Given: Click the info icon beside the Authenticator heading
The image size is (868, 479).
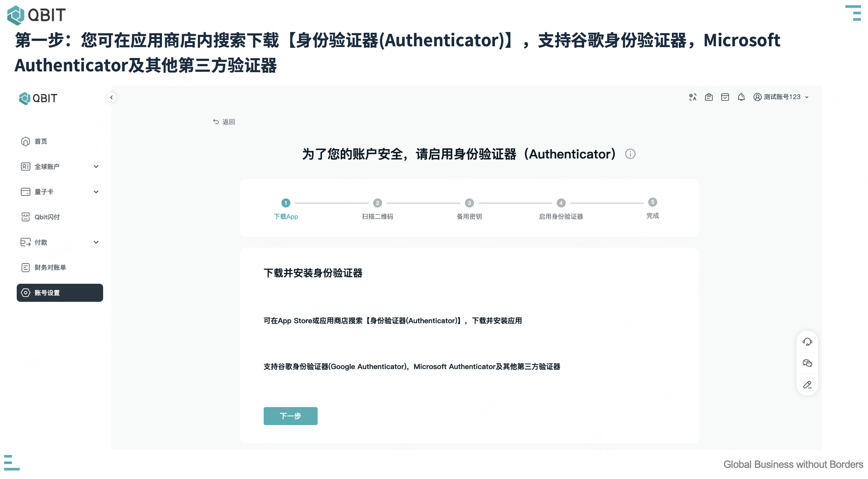Looking at the screenshot, I should pyautogui.click(x=630, y=154).
